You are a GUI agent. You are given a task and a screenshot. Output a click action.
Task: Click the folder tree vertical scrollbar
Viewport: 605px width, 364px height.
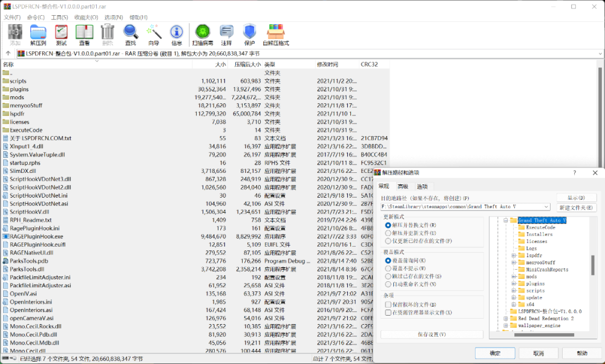coord(593,264)
